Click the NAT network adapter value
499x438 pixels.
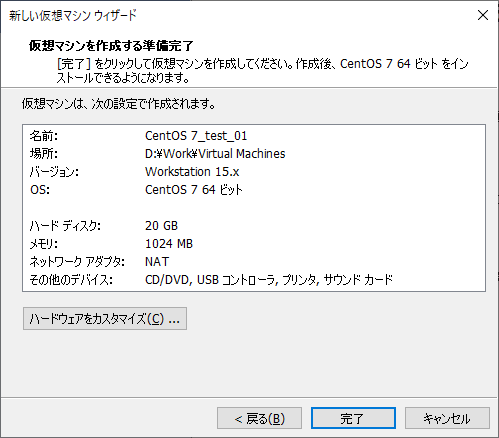click(157, 262)
